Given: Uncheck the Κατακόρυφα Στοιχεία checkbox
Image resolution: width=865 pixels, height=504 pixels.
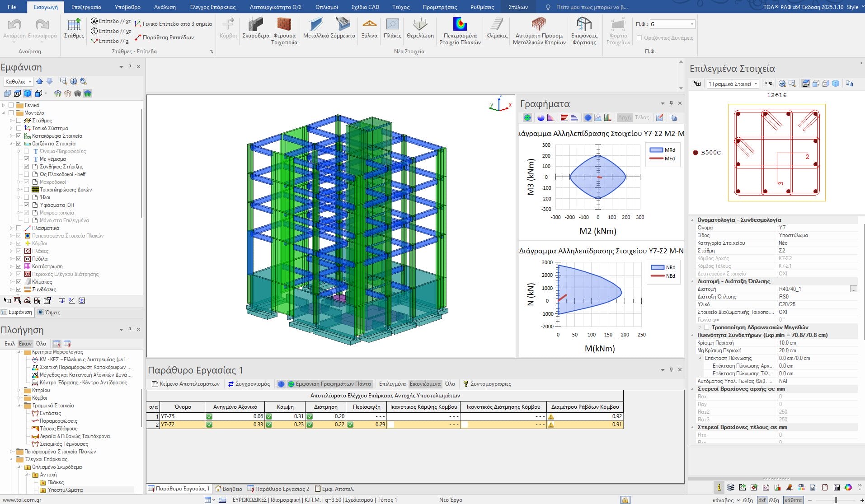Looking at the screenshot, I should pyautogui.click(x=19, y=136).
